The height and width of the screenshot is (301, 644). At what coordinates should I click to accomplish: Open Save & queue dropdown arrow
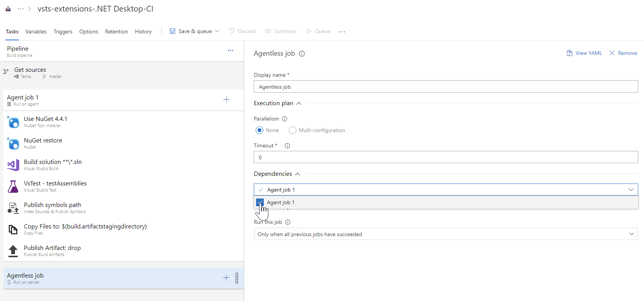[217, 31]
